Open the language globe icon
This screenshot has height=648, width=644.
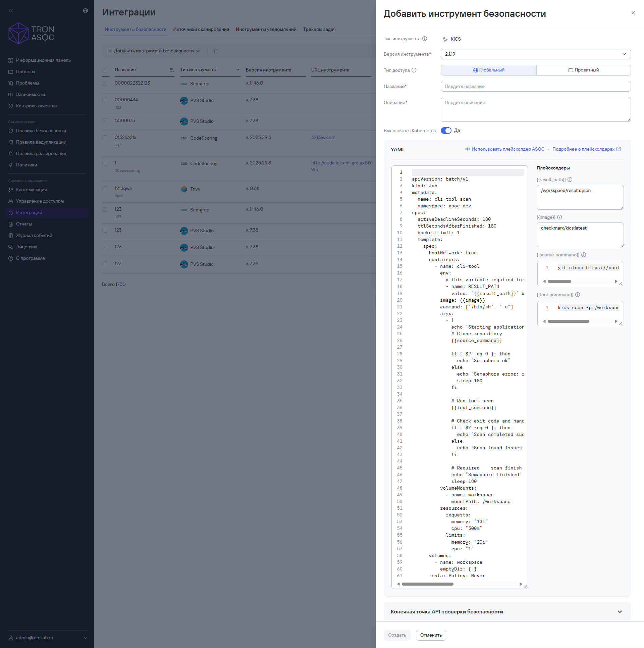pos(86,11)
